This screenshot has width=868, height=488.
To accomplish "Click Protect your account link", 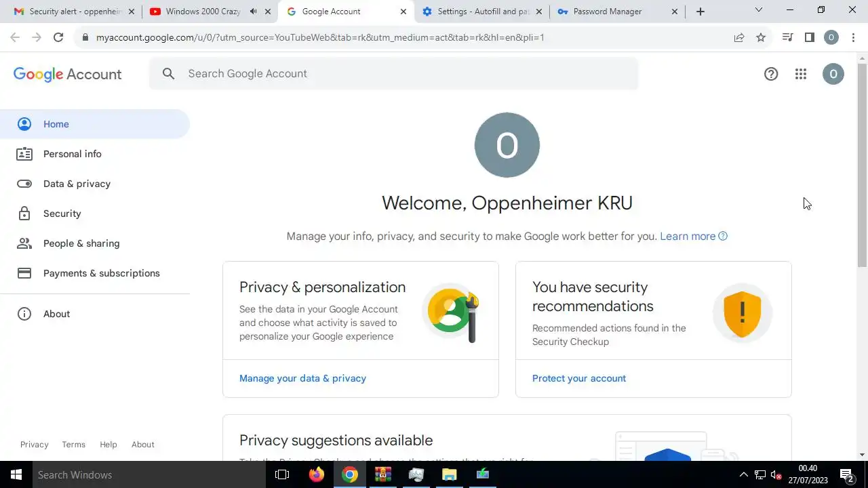I will click(579, 378).
